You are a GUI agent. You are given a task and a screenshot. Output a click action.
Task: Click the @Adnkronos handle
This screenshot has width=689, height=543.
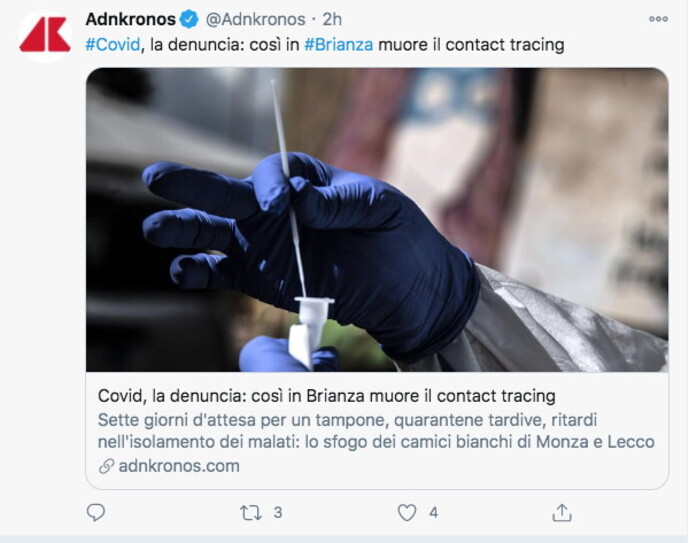click(x=255, y=19)
